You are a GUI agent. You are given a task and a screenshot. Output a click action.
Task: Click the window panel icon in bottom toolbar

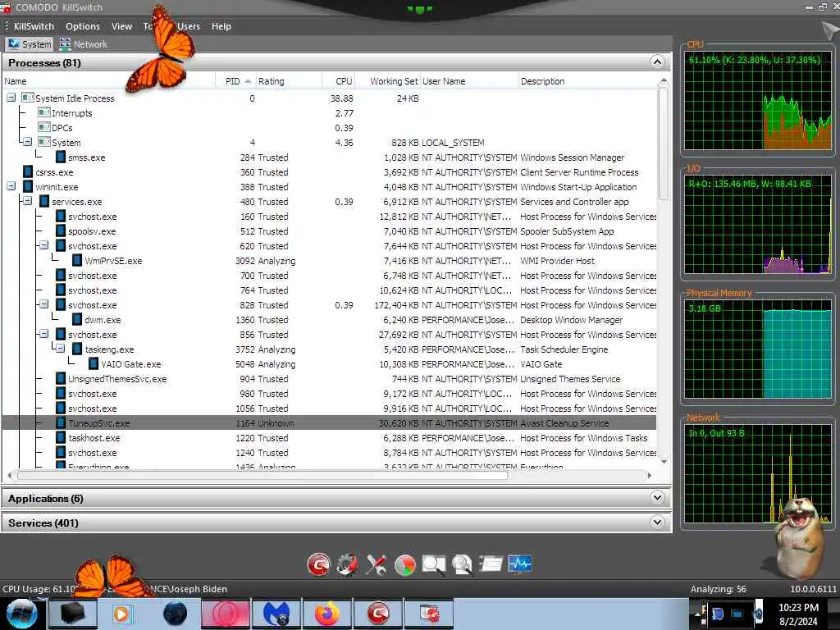click(x=491, y=564)
